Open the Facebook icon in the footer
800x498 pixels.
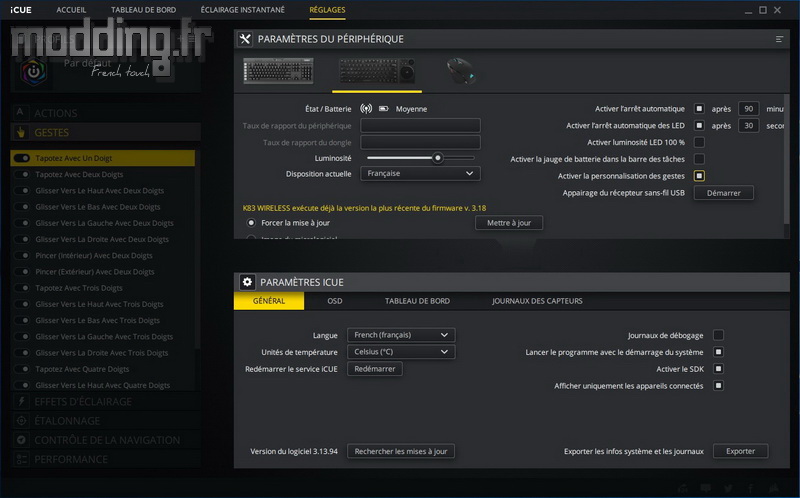coord(751,488)
